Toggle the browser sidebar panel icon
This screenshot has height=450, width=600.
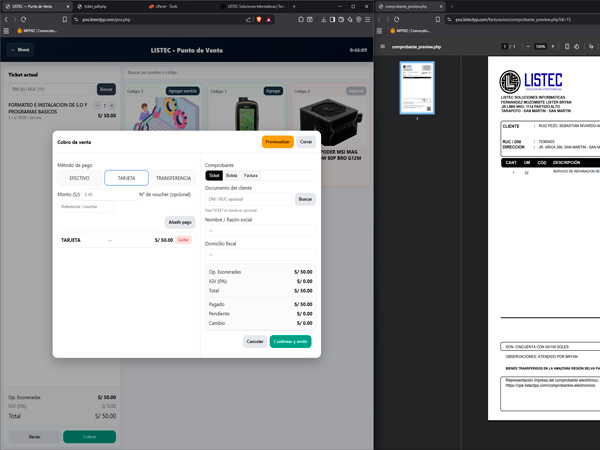click(x=332, y=19)
